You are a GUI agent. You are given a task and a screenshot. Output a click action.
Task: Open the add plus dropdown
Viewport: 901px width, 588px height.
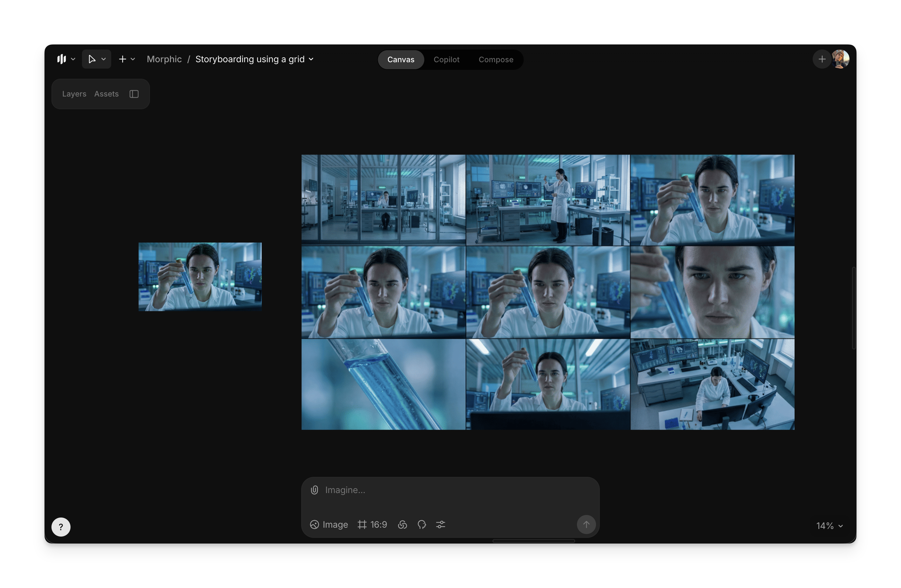[127, 59]
